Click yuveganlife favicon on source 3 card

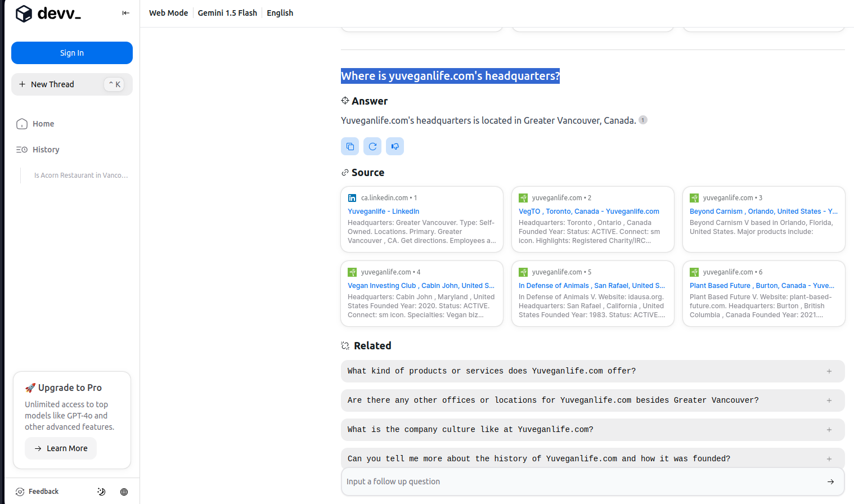(x=694, y=198)
